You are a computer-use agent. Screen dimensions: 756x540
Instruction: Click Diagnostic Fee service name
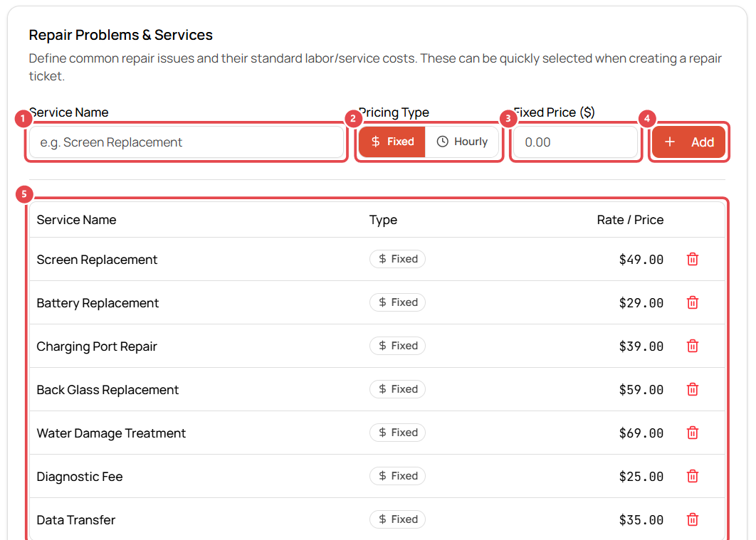tap(80, 477)
